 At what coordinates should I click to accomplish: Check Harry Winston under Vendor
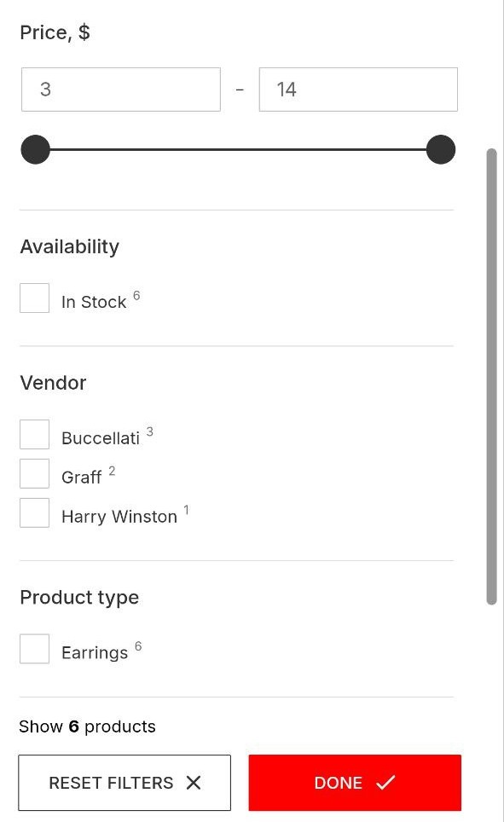[x=34, y=512]
